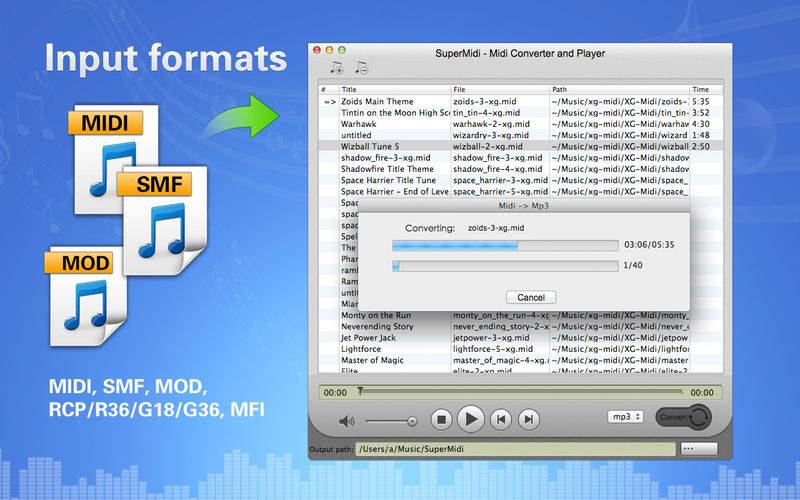Select the Jet Power Jack row
The height and width of the screenshot is (500, 800).
pos(520,338)
